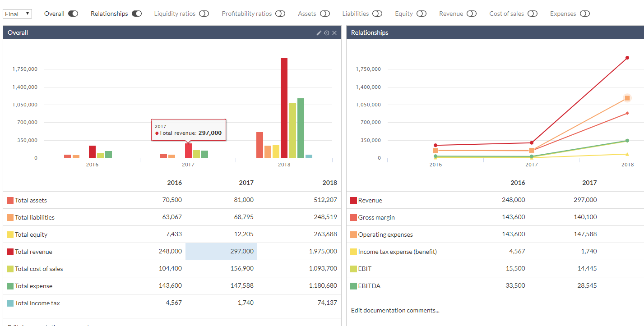Click the 2016 Total liabilities value 63,067

click(172, 217)
